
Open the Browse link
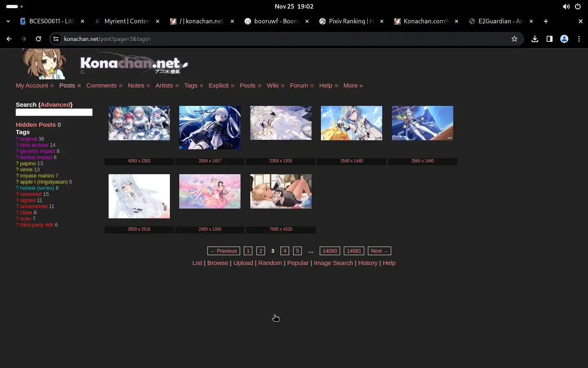click(218, 263)
